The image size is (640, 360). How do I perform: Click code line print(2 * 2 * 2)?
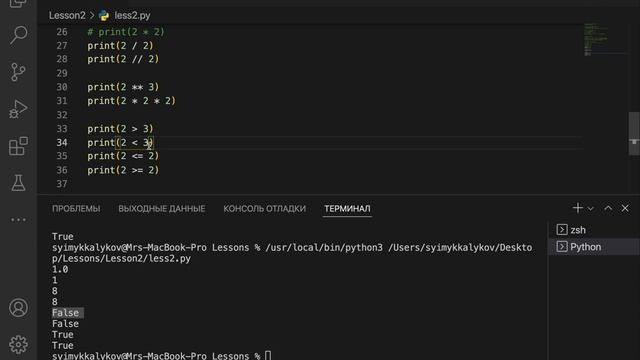point(131,101)
